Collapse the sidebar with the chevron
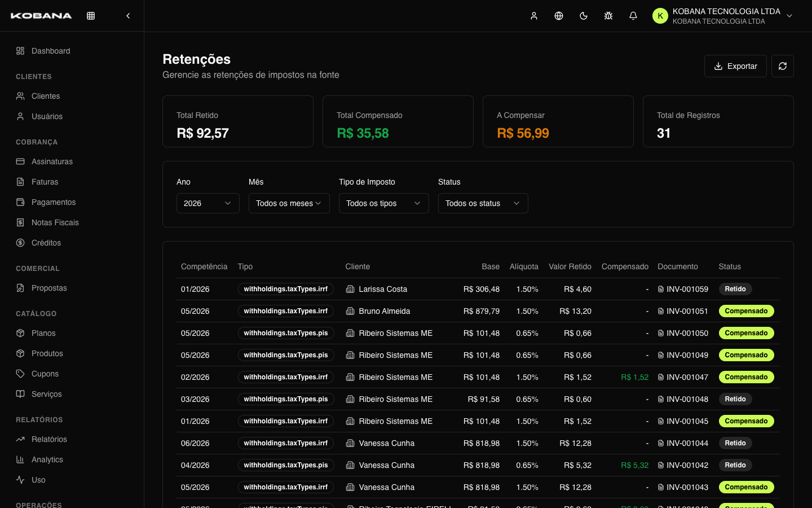Screen dimensions: 812x508 coord(128,16)
